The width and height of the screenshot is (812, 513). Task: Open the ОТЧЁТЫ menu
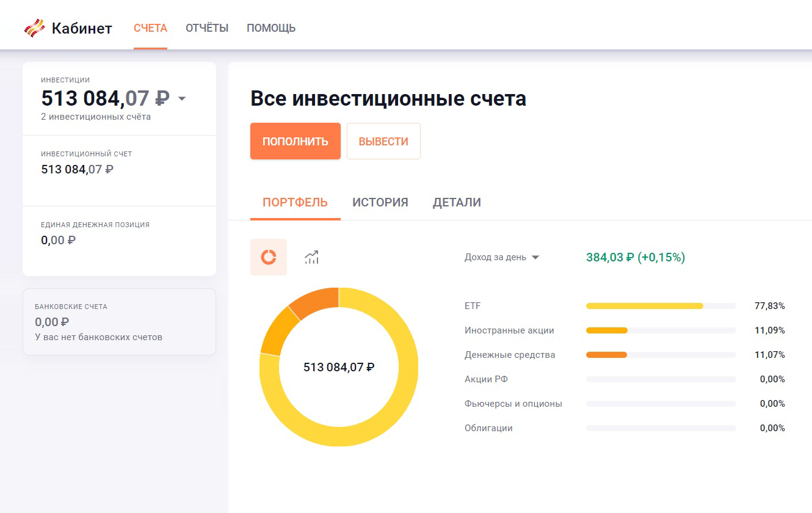(207, 28)
